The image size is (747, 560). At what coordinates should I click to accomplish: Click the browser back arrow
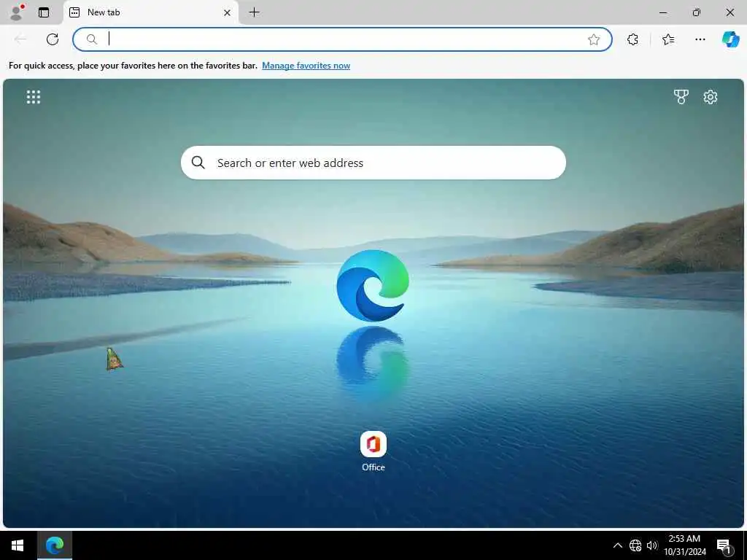point(20,39)
